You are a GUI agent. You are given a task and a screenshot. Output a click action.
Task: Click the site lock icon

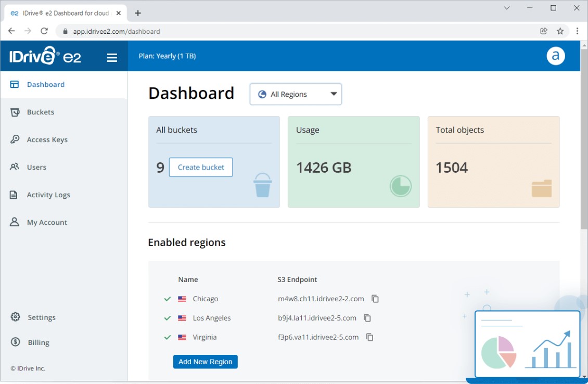point(65,32)
